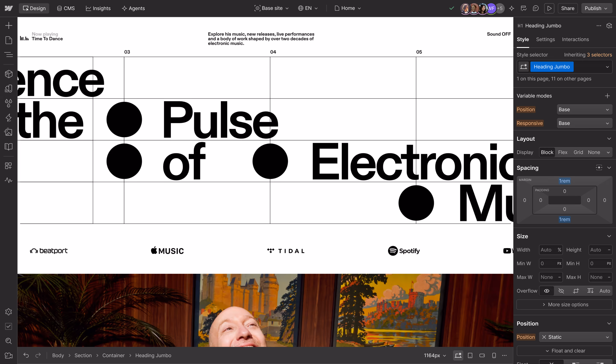Open the activity pulse panel
The height and width of the screenshot is (364, 616).
pyautogui.click(x=9, y=180)
